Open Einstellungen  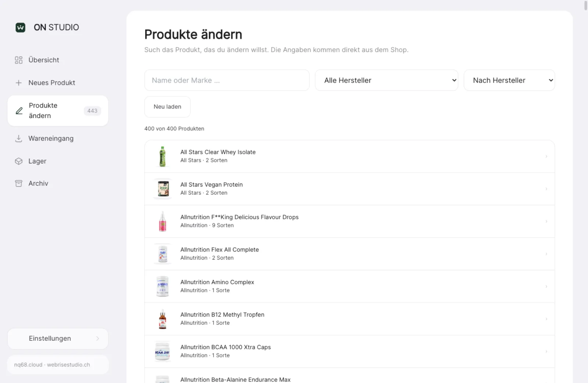pyautogui.click(x=58, y=339)
